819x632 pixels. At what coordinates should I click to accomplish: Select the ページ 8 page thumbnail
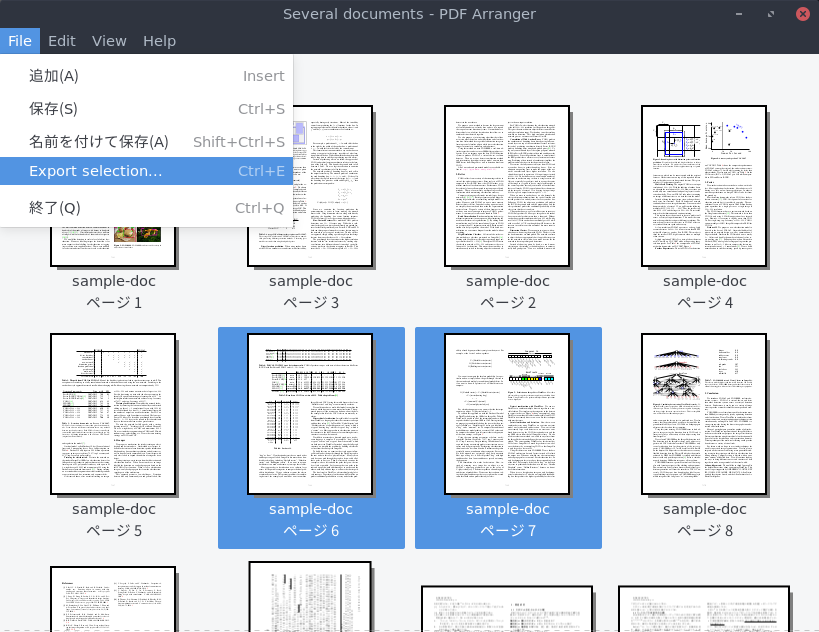(704, 414)
